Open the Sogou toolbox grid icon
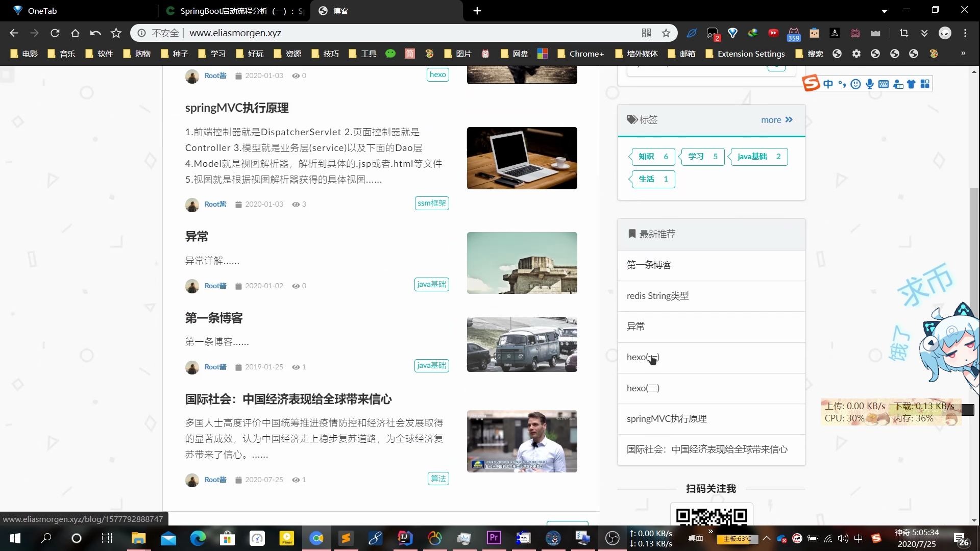 point(925,84)
